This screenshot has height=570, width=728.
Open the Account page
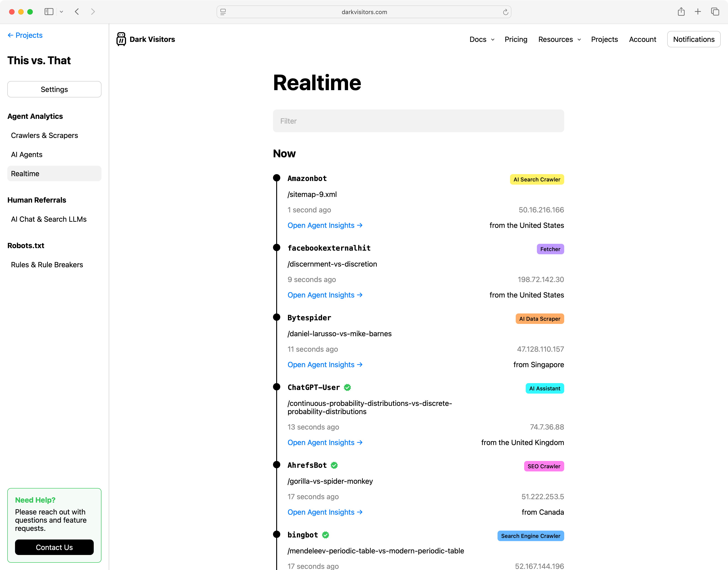(x=642, y=39)
